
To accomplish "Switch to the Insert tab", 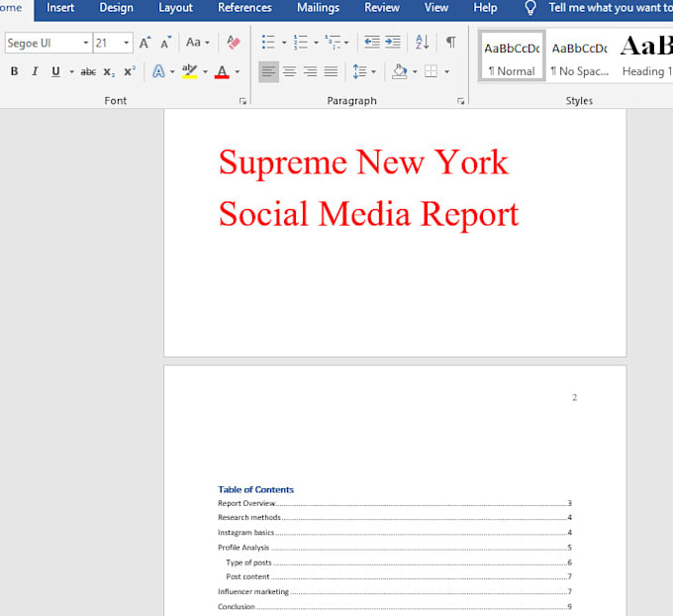I will point(60,8).
